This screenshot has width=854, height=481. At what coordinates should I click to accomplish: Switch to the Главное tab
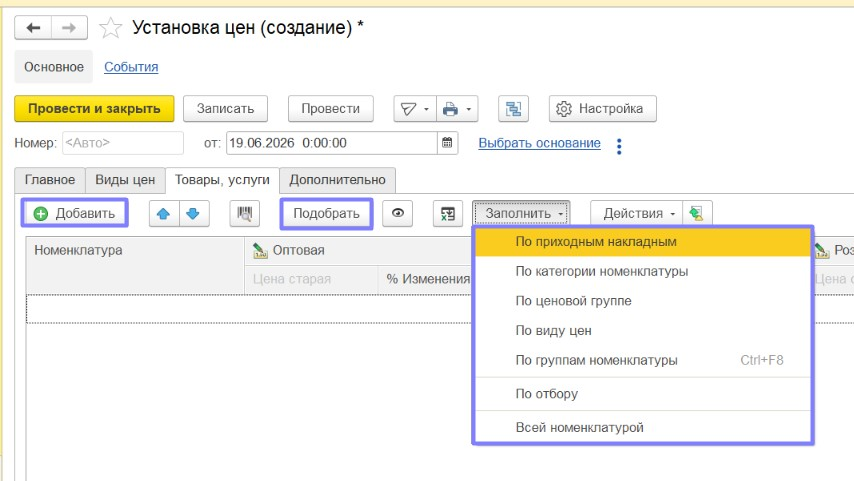tap(50, 180)
